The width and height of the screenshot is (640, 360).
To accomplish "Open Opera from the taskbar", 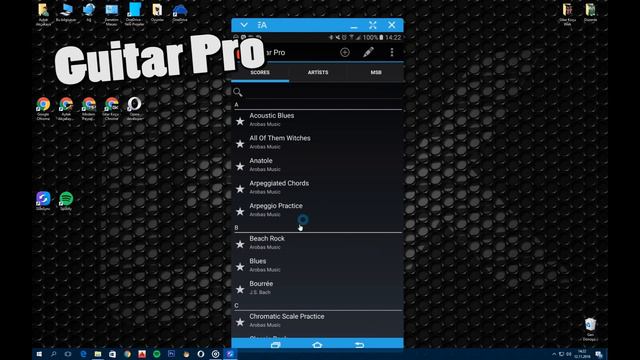I will 201,354.
